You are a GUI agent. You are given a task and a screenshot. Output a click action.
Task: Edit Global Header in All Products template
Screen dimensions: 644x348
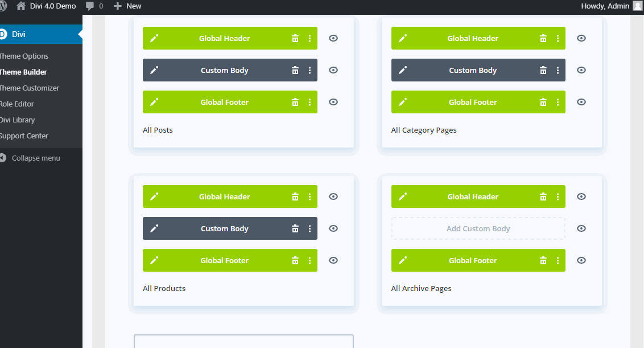tap(154, 196)
